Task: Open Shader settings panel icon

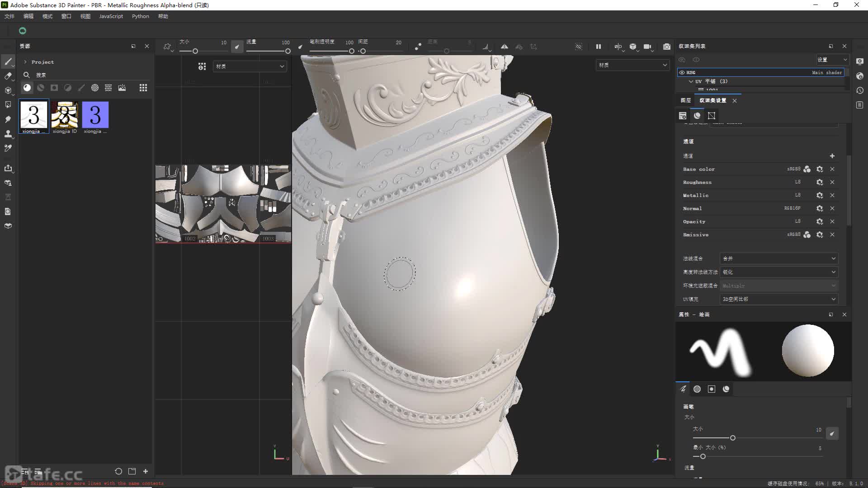Action: pyautogui.click(x=860, y=76)
